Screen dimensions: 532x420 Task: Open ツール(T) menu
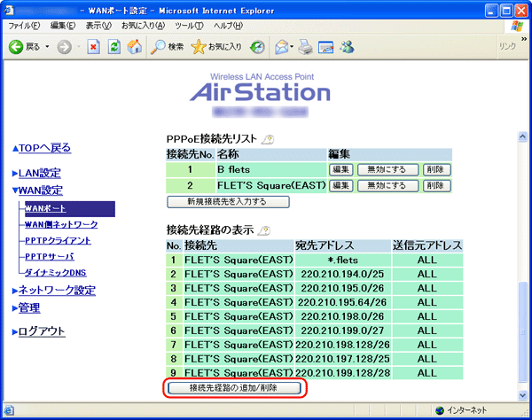pyautogui.click(x=190, y=26)
